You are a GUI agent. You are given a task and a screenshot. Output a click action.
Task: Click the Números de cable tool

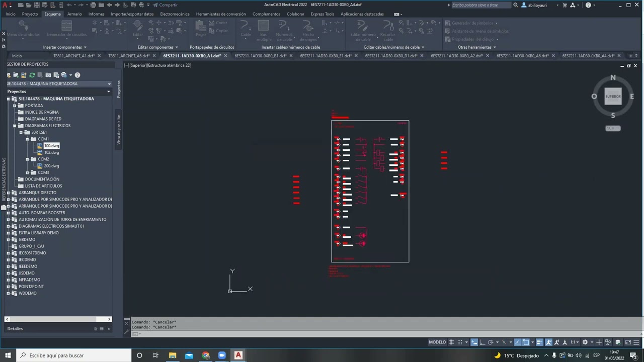pos(284,30)
